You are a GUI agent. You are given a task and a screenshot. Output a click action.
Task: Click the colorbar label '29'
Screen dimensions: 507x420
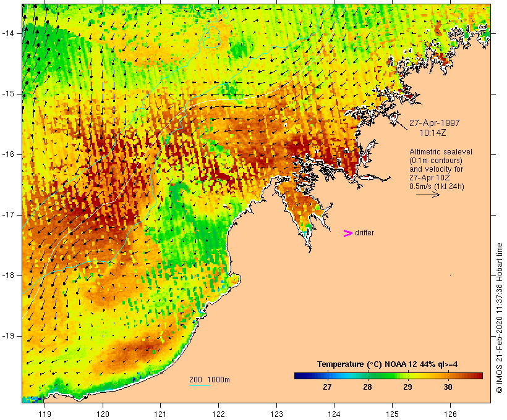[x=407, y=387]
